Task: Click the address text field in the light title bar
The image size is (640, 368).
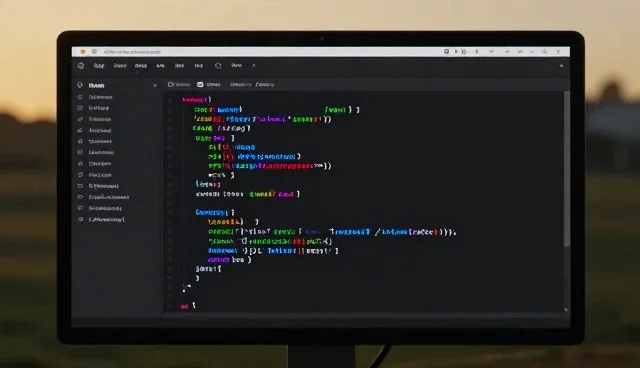Action: tap(132, 52)
